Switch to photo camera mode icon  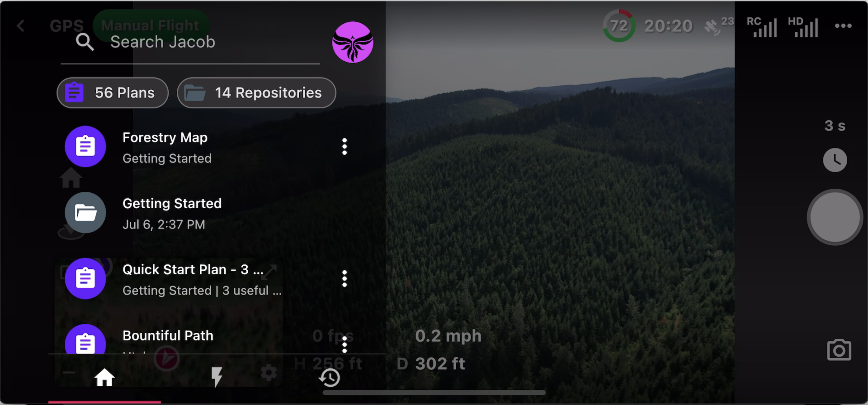[x=839, y=350]
